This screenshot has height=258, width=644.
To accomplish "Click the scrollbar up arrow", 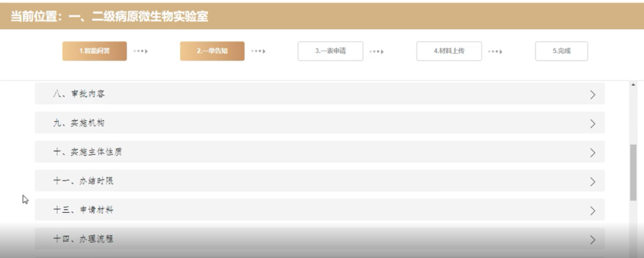I will [633, 85].
